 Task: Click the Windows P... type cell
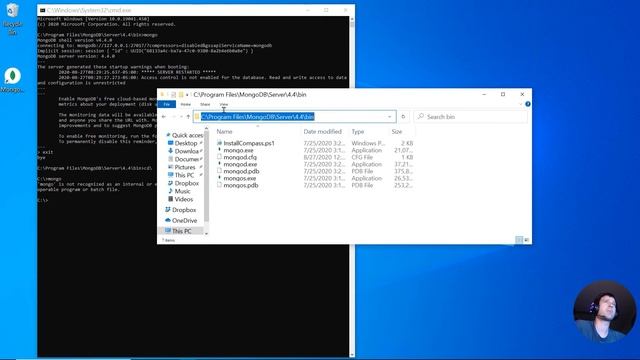pos(368,143)
